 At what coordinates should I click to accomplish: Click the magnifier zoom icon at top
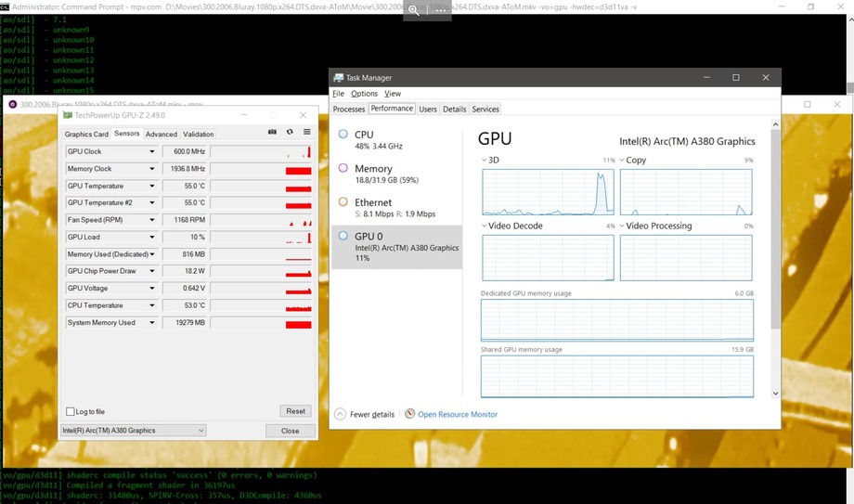(x=414, y=10)
